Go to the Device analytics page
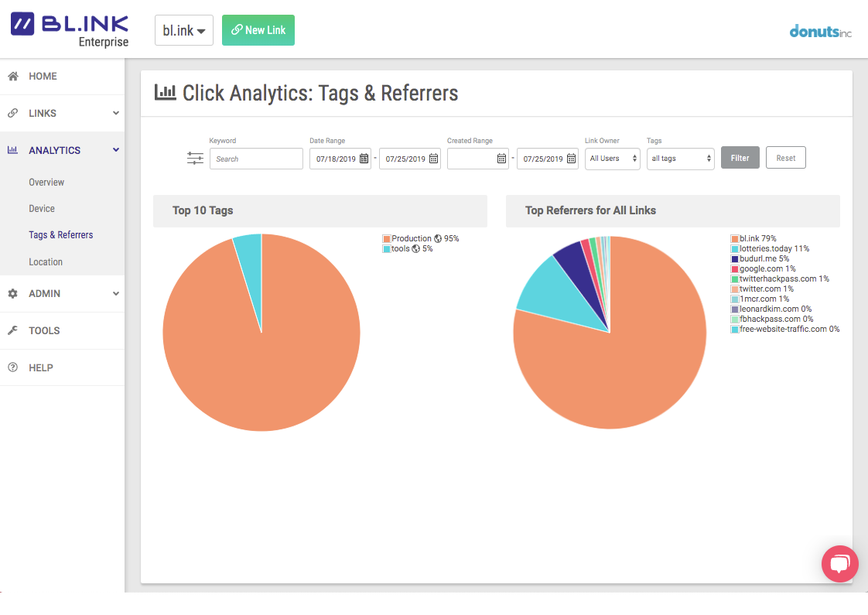The image size is (868, 615). click(x=42, y=209)
